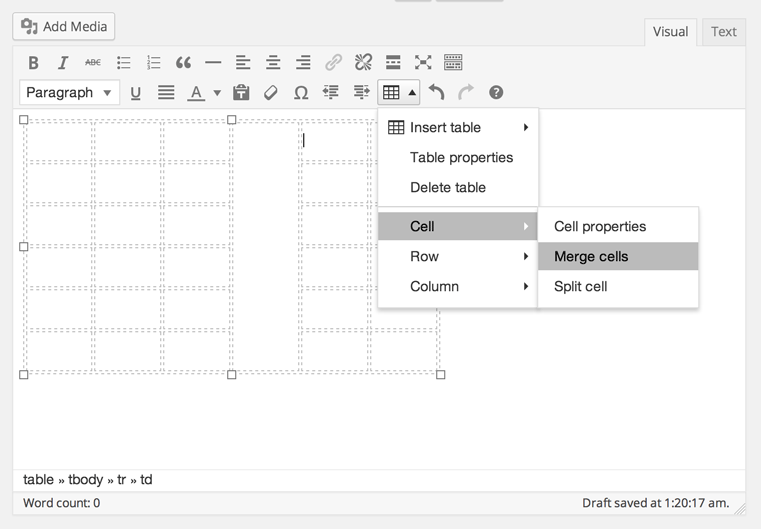The height and width of the screenshot is (529, 761).
Task: Click the bulleted list icon
Action: point(123,62)
